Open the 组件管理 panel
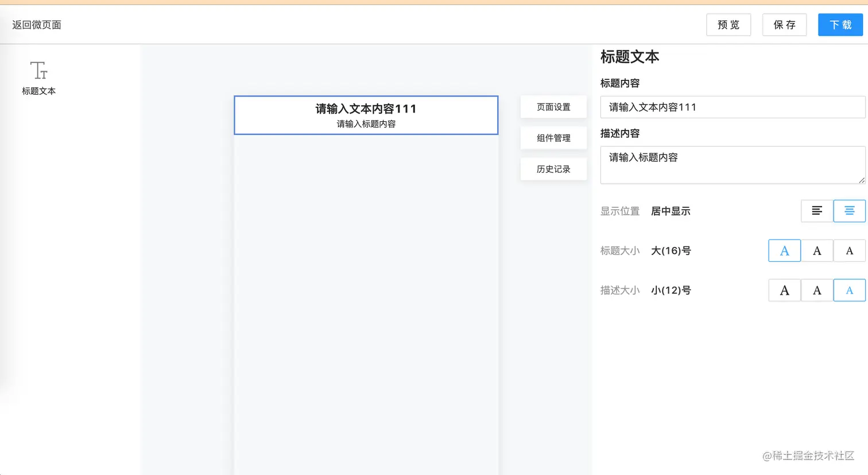 tap(553, 138)
